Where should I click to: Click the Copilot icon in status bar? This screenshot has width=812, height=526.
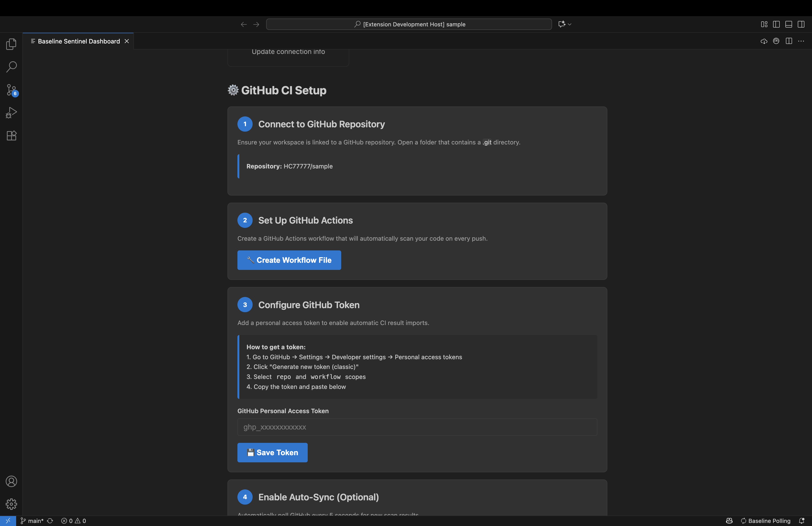[729, 521]
